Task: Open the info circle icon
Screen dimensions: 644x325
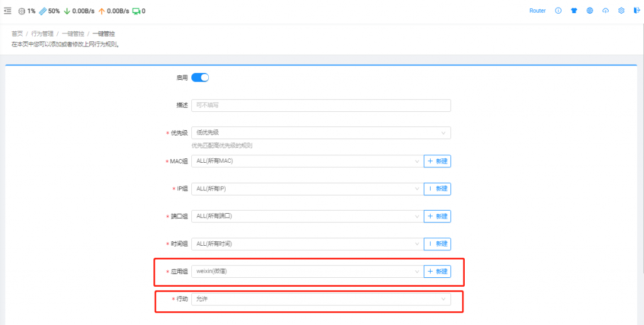Action: [558, 11]
